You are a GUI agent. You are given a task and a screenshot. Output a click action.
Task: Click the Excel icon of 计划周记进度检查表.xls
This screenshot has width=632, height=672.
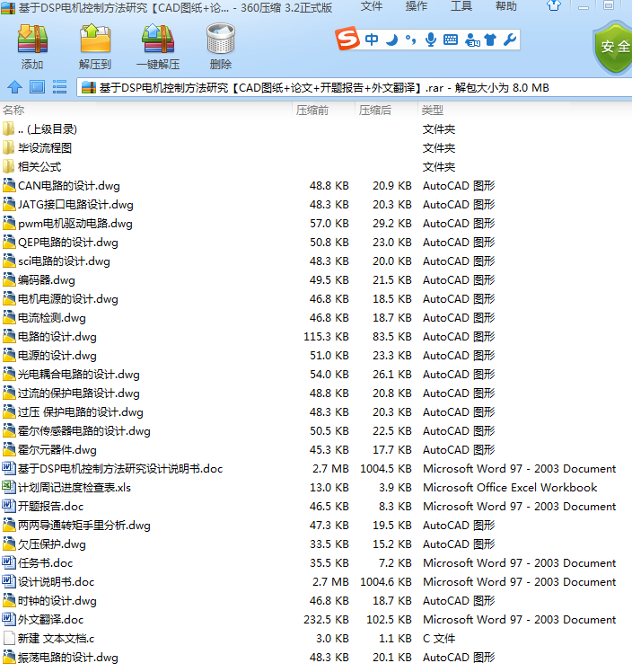pos(9,487)
